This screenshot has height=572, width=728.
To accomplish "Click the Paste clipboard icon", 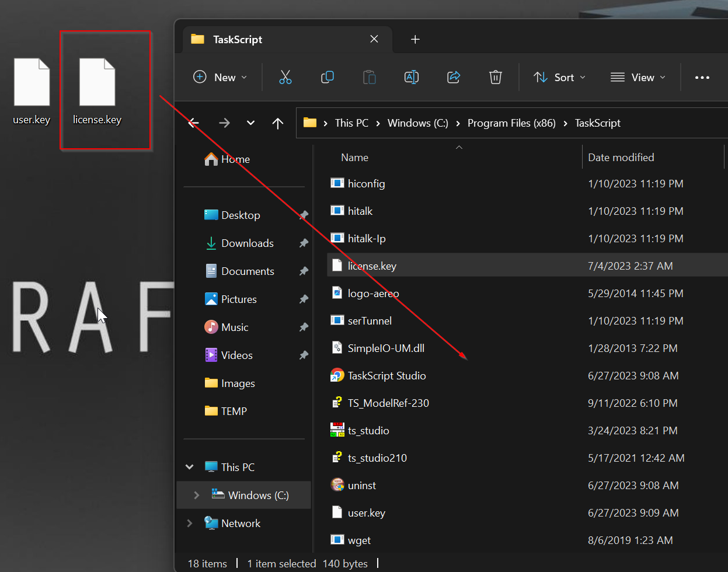I will [369, 77].
